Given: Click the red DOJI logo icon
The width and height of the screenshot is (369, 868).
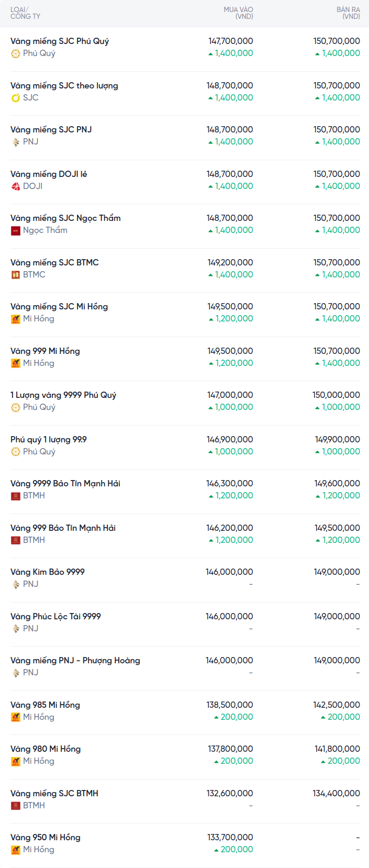Looking at the screenshot, I should [x=16, y=186].
